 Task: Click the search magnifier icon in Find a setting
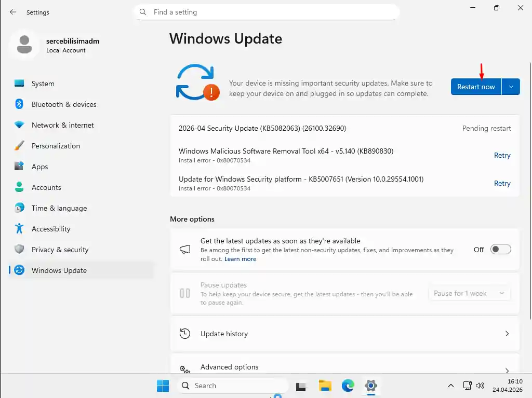[x=143, y=12]
